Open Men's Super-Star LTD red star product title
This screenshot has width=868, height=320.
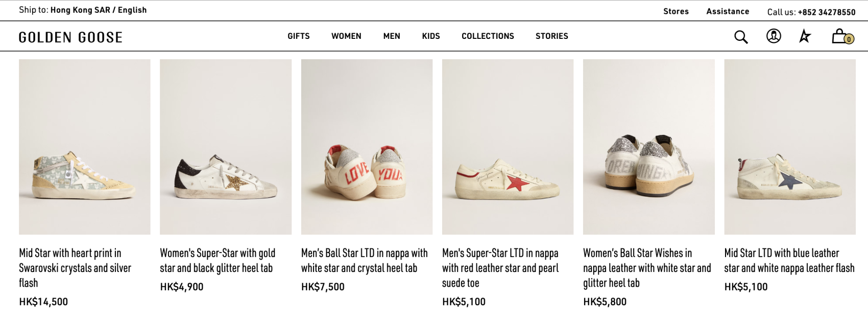(x=500, y=268)
